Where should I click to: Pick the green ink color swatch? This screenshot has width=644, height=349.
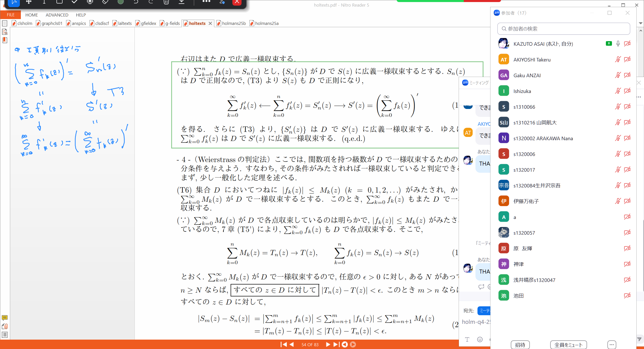click(x=120, y=2)
